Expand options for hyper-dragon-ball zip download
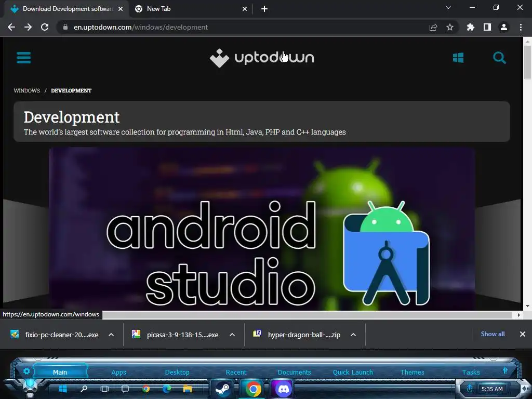 (x=353, y=335)
